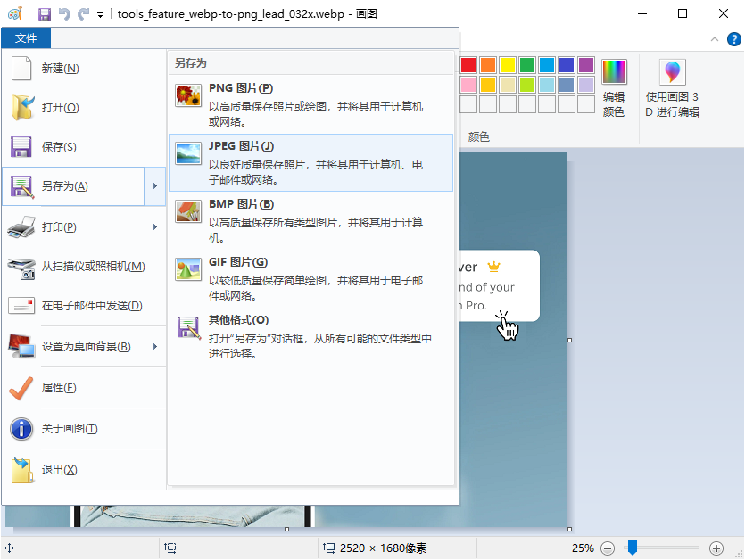Collapse the ribbon with the chevron arrow

click(713, 38)
